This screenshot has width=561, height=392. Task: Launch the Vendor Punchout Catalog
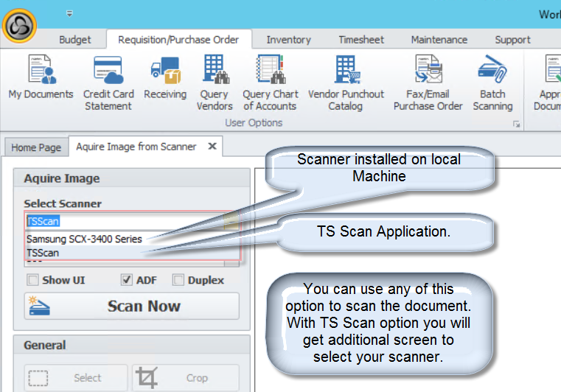click(346, 80)
